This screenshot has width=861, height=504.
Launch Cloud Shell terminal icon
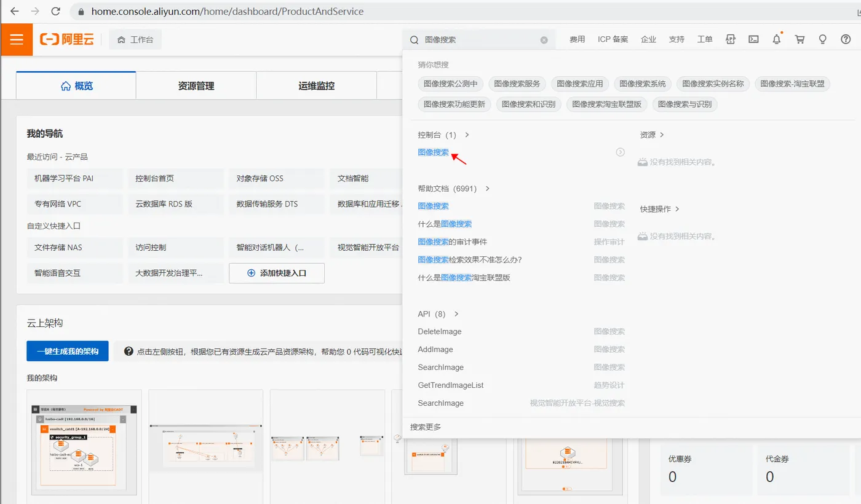click(753, 39)
